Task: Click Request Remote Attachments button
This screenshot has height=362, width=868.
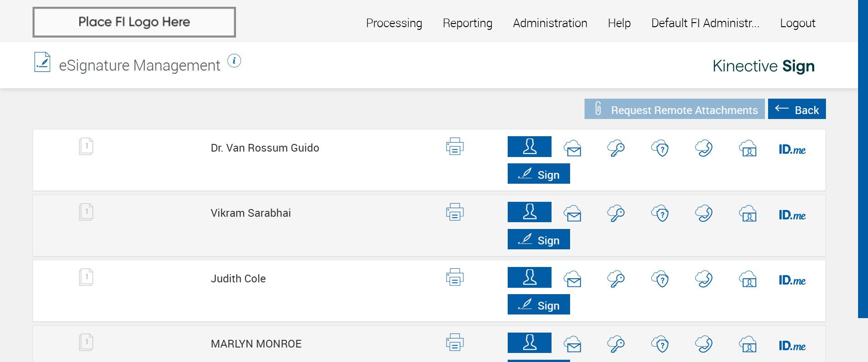Action: click(x=675, y=109)
